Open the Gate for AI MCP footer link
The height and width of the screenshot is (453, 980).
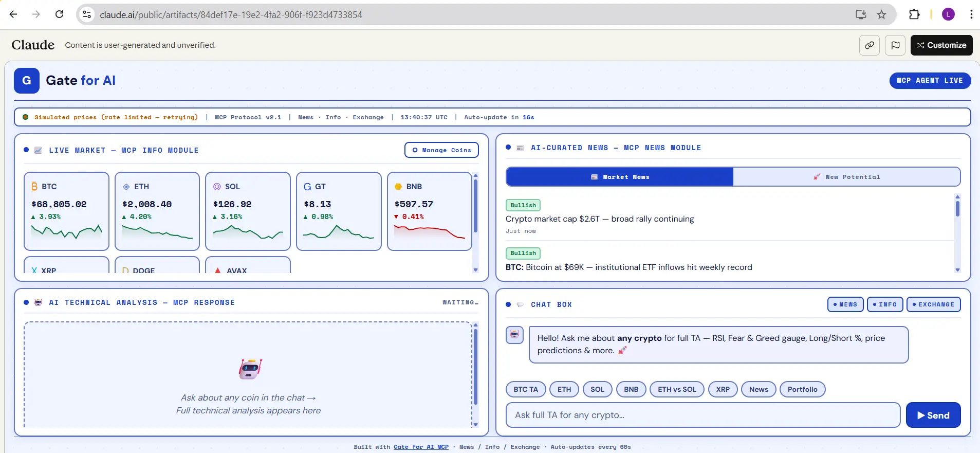[421, 447]
